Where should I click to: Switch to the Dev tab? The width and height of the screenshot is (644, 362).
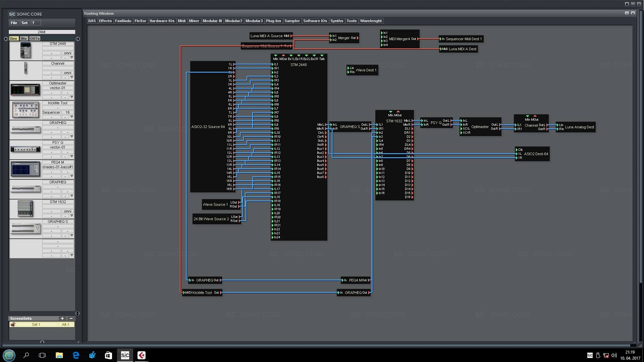click(x=13, y=39)
